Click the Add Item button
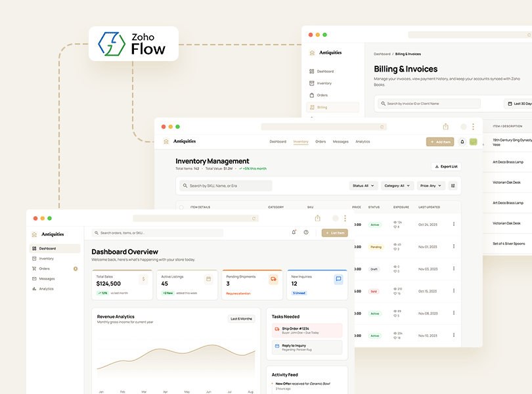The width and height of the screenshot is (532, 394). [x=439, y=142]
